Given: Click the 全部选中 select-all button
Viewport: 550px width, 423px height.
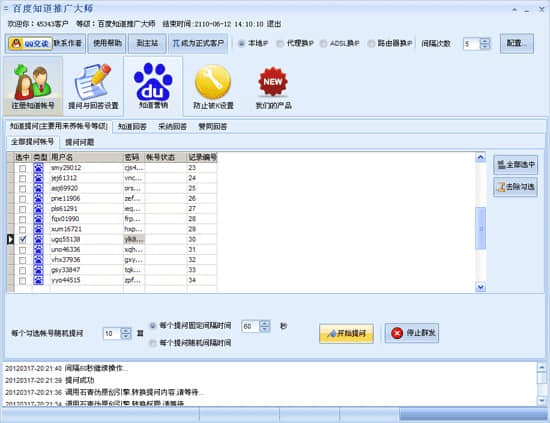Looking at the screenshot, I should (x=515, y=164).
